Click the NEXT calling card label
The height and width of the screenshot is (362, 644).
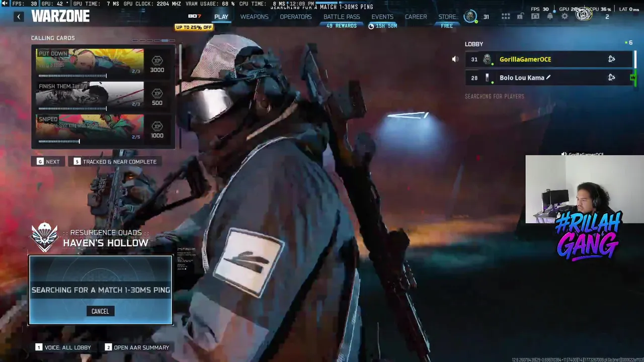coord(53,162)
